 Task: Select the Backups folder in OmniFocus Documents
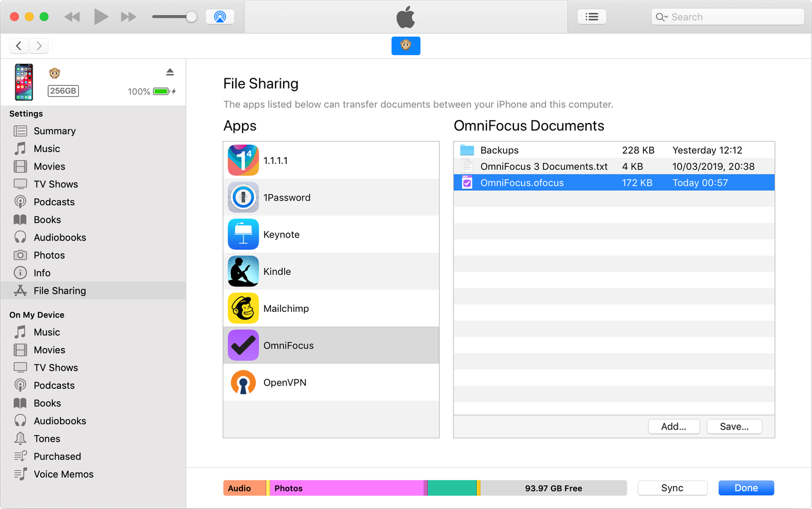pos(500,150)
